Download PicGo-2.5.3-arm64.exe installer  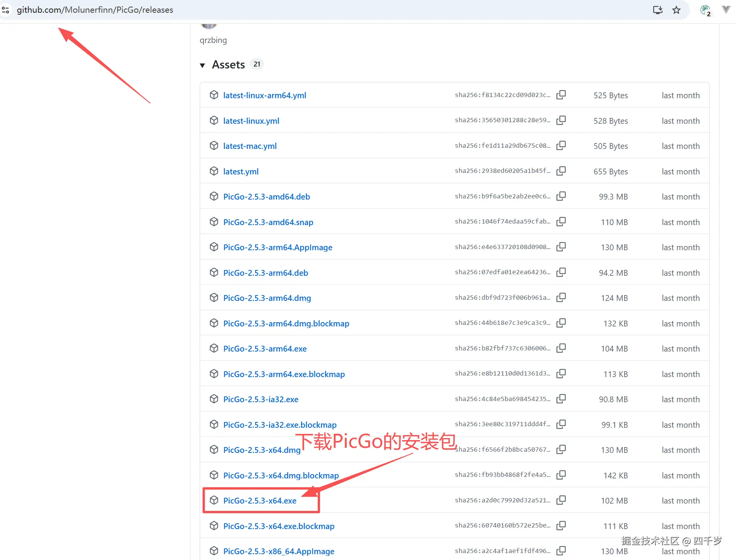coord(265,348)
